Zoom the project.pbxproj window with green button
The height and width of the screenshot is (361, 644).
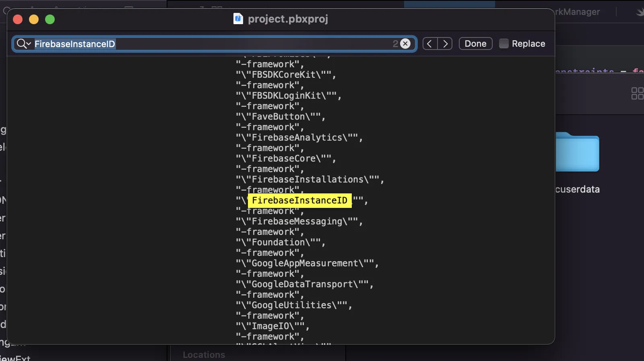(50, 19)
